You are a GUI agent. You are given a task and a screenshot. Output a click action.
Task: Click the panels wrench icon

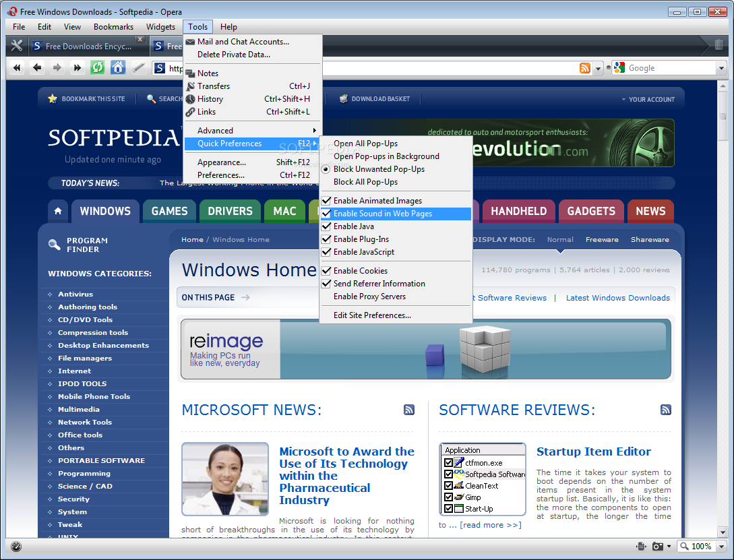17,45
